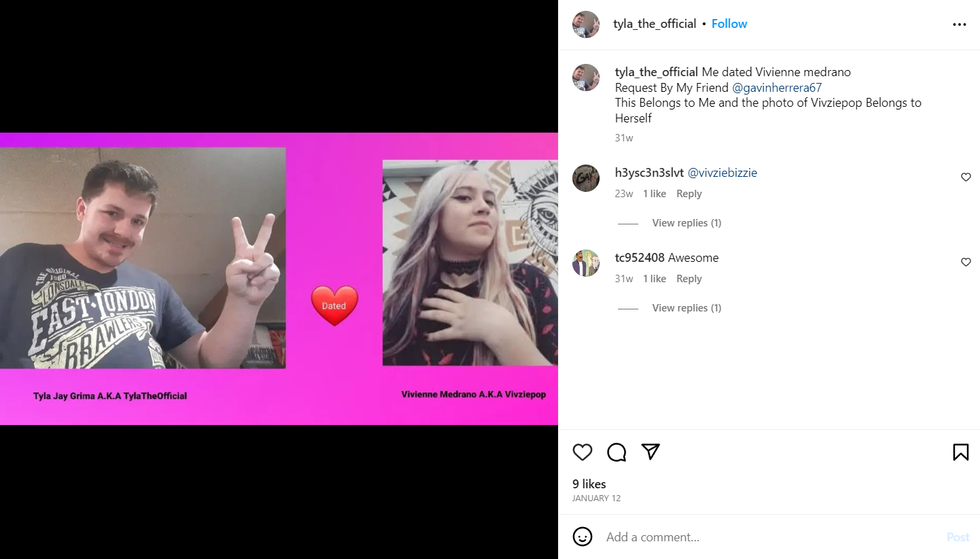Expand replies under h3ysc3n3slvt's comment
This screenshot has width=980, height=559.
point(687,223)
